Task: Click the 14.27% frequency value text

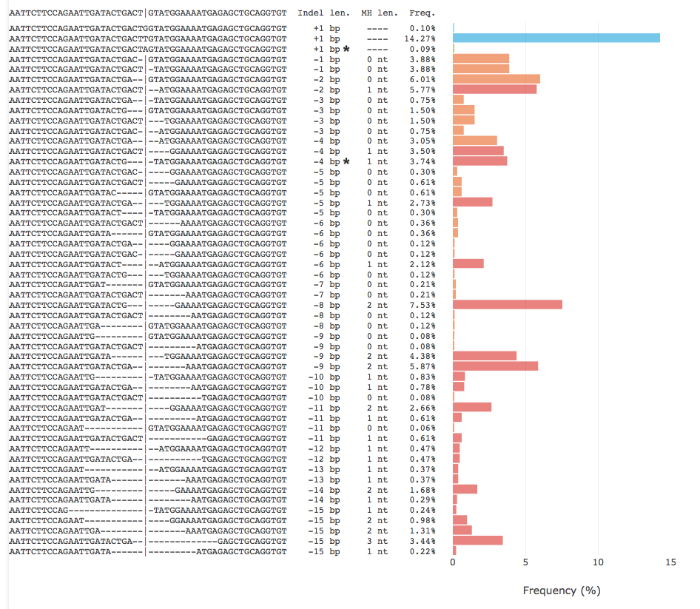Action: click(x=423, y=38)
